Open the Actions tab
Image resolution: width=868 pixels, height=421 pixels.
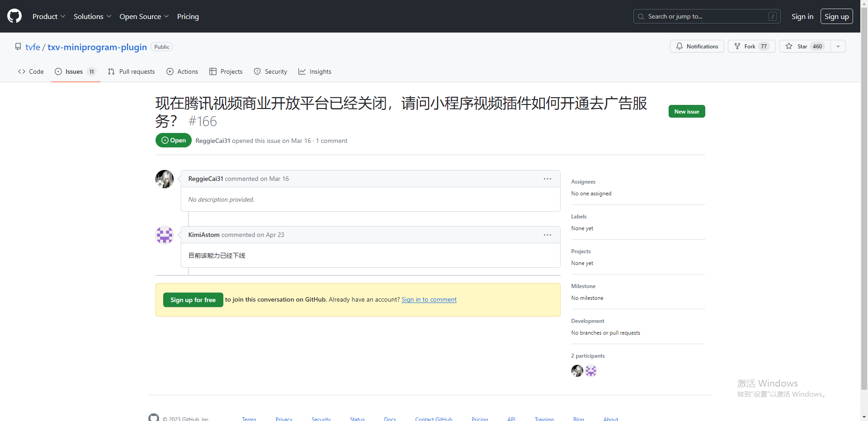(182, 71)
